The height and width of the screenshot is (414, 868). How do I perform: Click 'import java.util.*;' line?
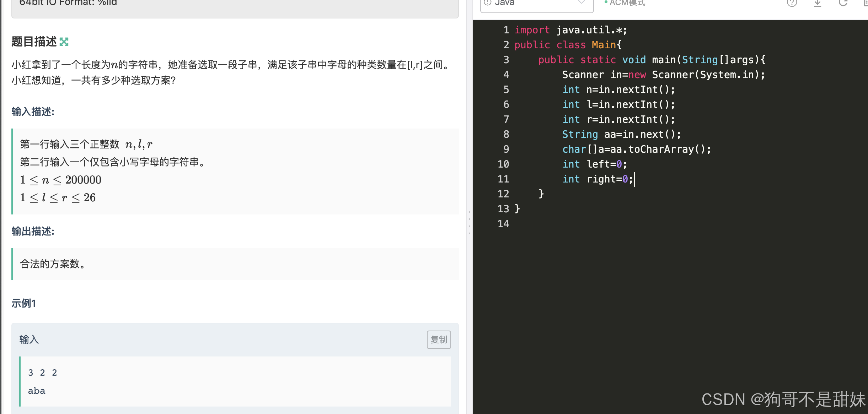click(571, 30)
